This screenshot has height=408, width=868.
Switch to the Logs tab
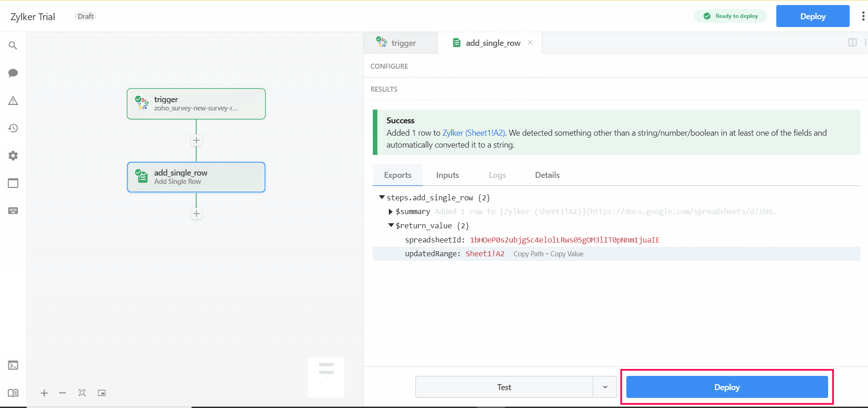pyautogui.click(x=498, y=175)
